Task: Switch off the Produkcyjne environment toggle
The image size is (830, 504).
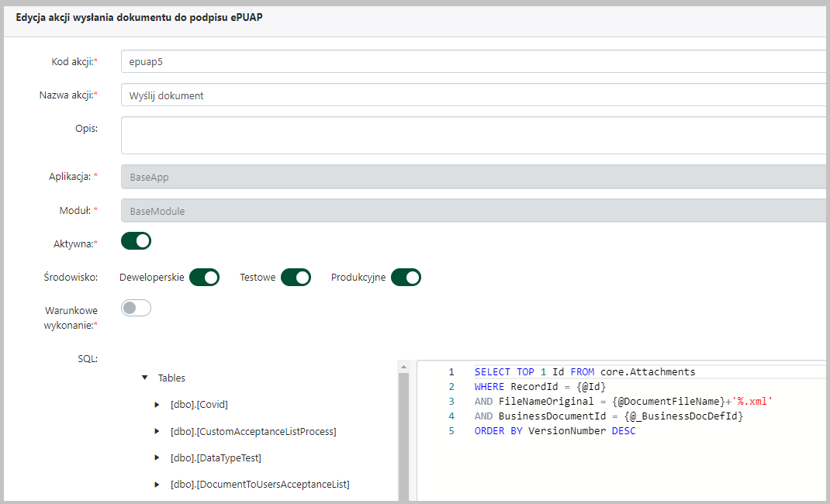Action: pyautogui.click(x=406, y=277)
